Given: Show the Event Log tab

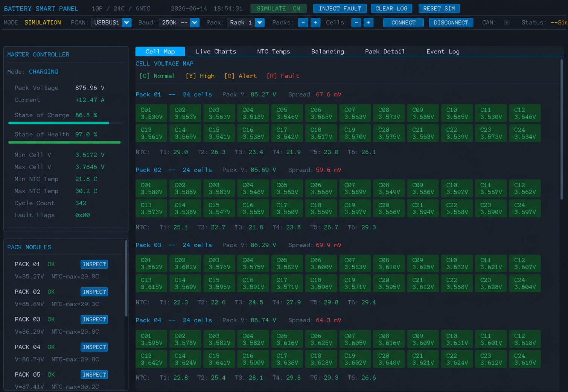Looking at the screenshot, I should (443, 52).
